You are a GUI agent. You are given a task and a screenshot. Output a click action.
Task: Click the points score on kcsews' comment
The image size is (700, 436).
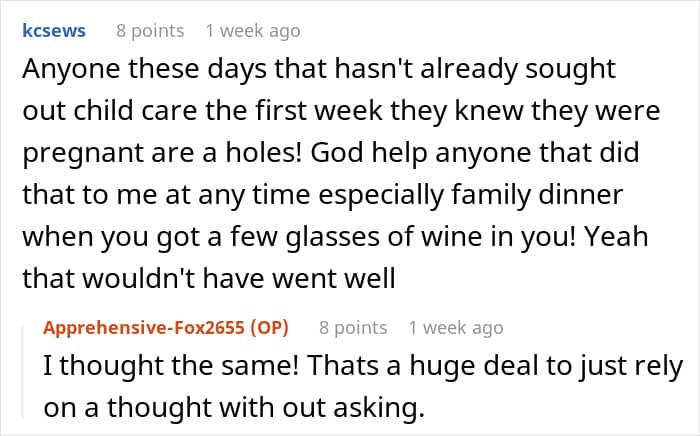tap(150, 31)
